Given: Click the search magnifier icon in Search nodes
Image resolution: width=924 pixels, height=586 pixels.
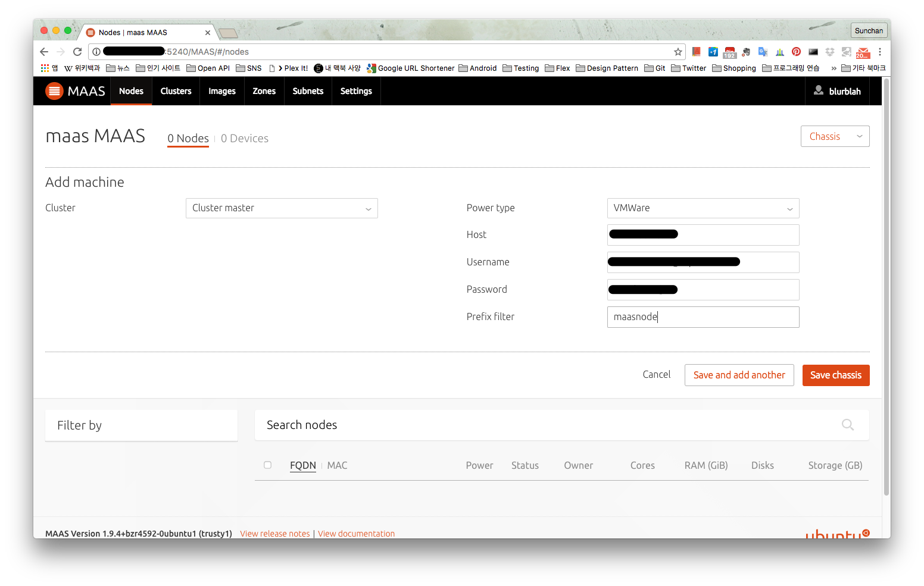Looking at the screenshot, I should (848, 425).
